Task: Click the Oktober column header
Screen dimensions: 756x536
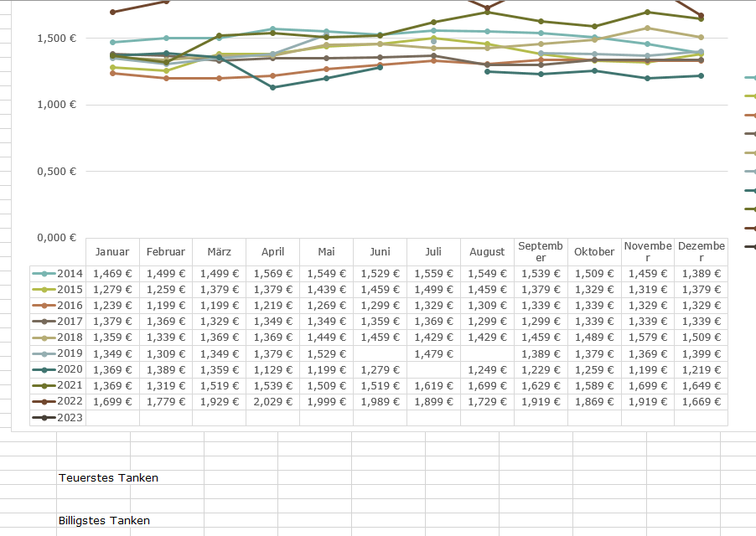Action: pos(594,252)
